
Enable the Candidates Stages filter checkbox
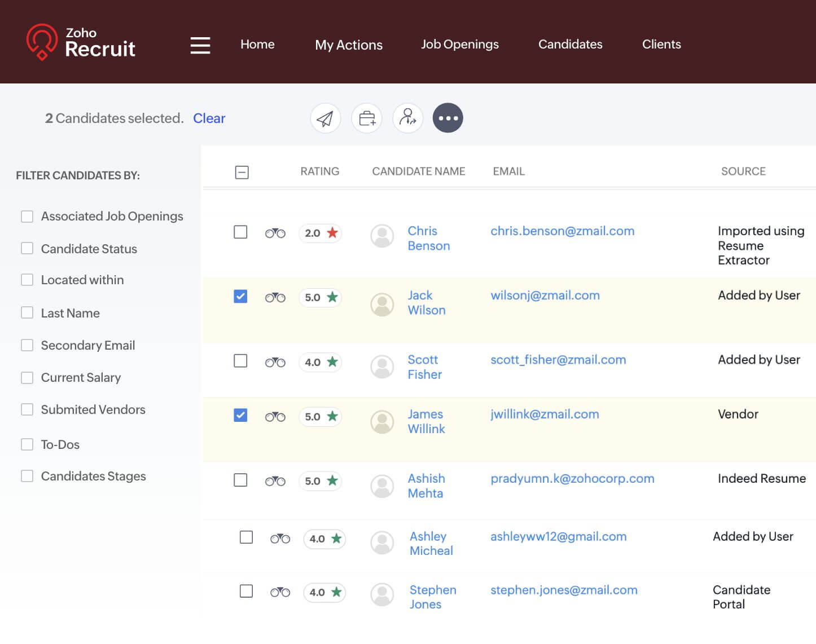[x=27, y=476]
